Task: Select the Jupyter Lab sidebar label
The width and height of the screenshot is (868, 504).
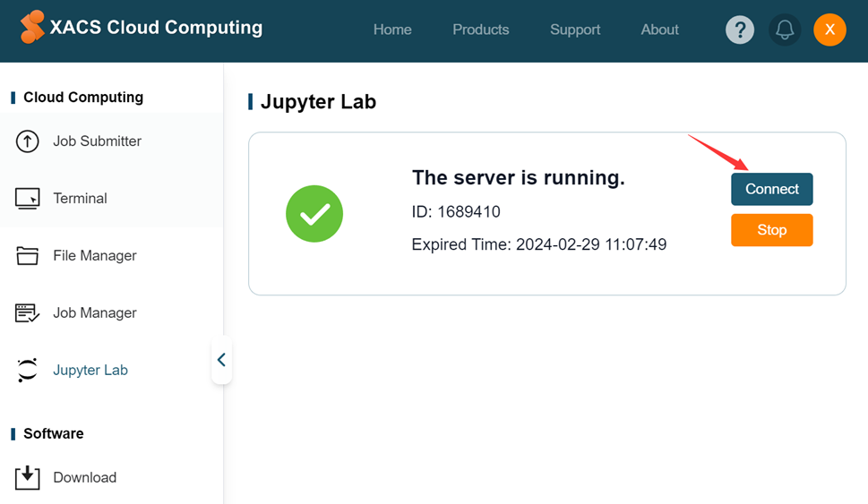Action: point(90,370)
